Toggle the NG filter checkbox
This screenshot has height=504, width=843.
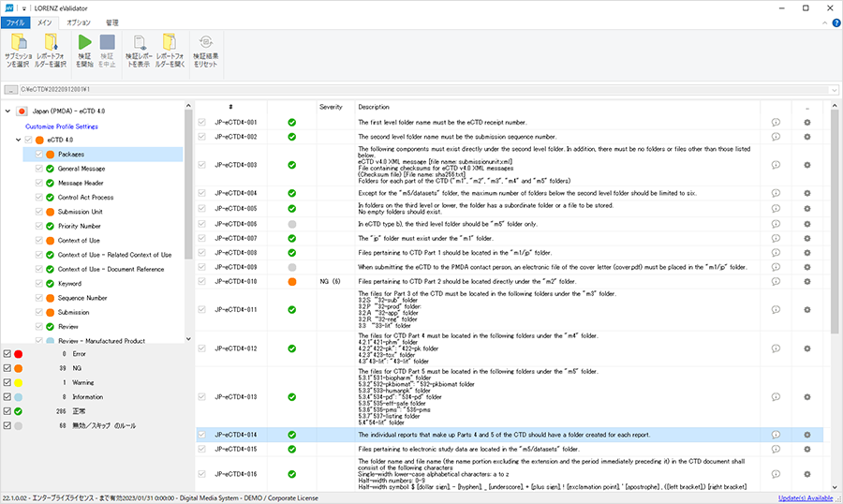click(x=7, y=368)
